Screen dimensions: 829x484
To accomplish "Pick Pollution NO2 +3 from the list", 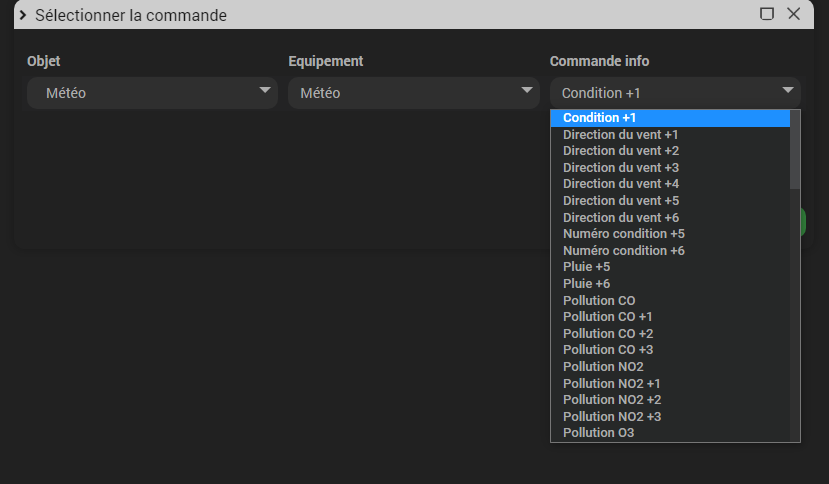I will [670, 417].
